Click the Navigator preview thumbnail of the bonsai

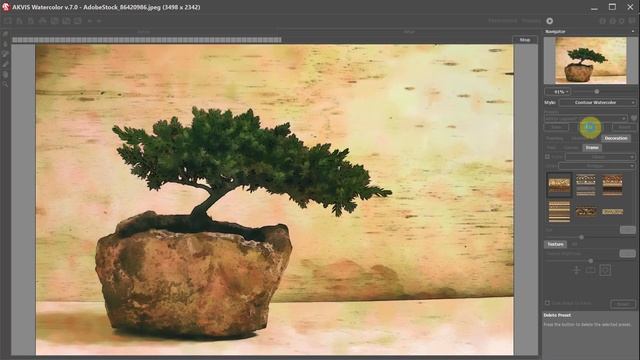[591, 60]
